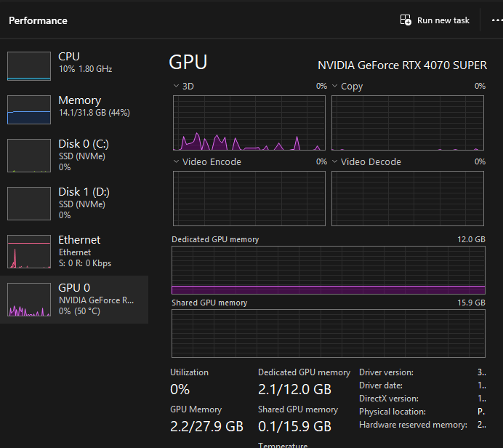Select the CPU performance entry
Screen dimensions: 503x448
[74, 65]
